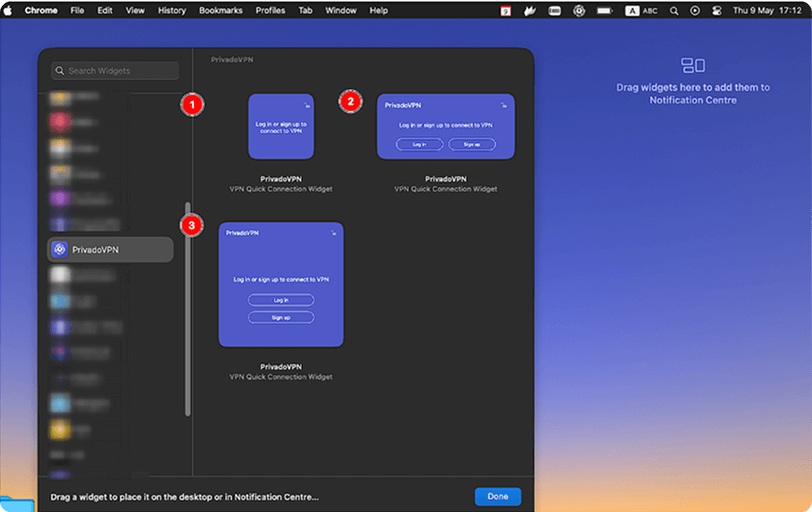Viewport: 812px width, 512px height.
Task: Click the Done button
Action: coord(498,497)
